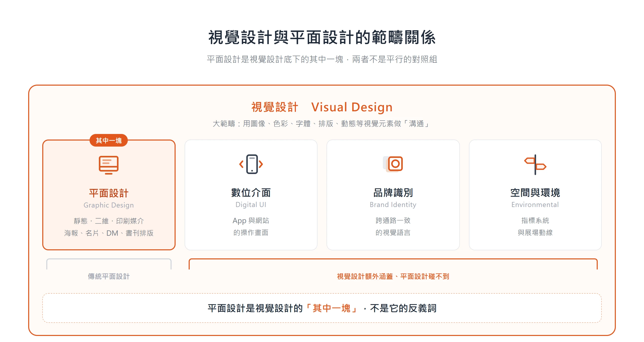644x342 pixels.
Task: Click the Graphic Design subtitle text
Action: pyautogui.click(x=109, y=205)
